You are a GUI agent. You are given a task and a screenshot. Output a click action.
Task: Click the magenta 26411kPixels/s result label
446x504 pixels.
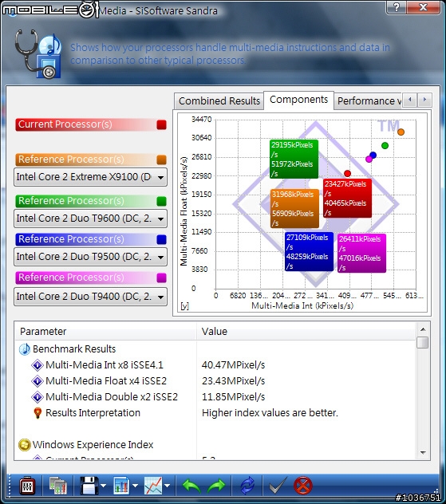click(x=361, y=254)
